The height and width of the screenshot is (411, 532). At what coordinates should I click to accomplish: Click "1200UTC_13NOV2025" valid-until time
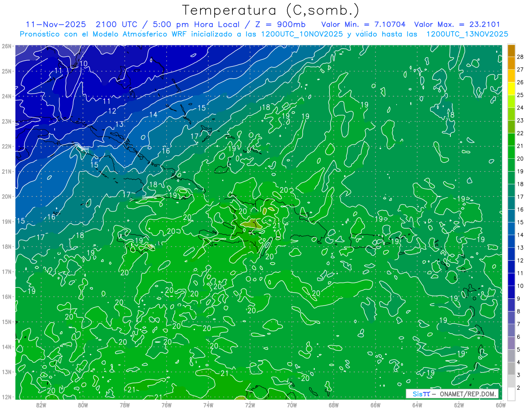467,34
